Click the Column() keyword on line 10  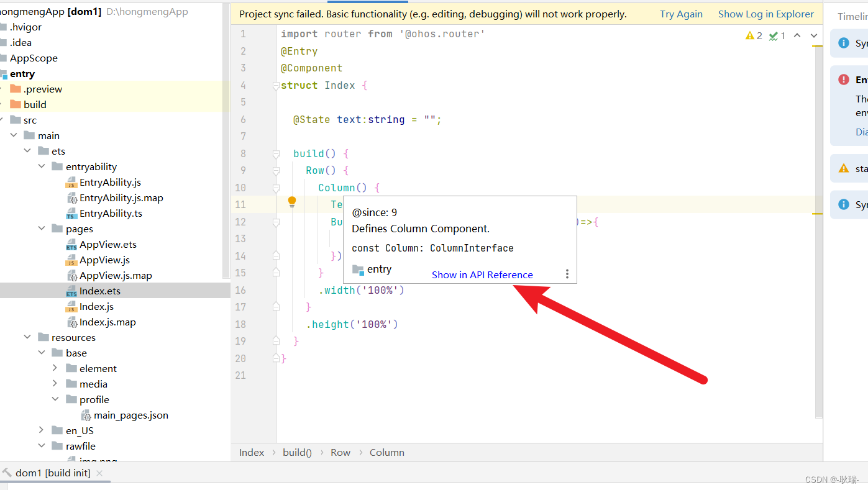(343, 188)
